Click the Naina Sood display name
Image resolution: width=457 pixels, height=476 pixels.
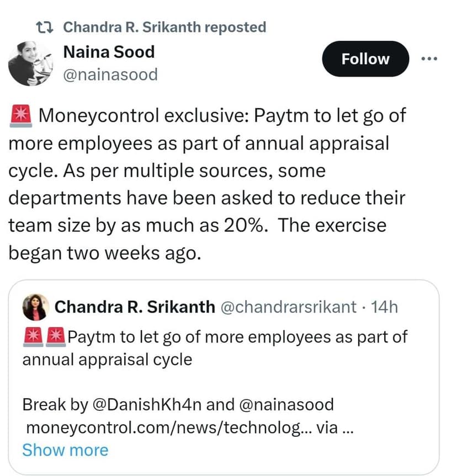pos(109,52)
